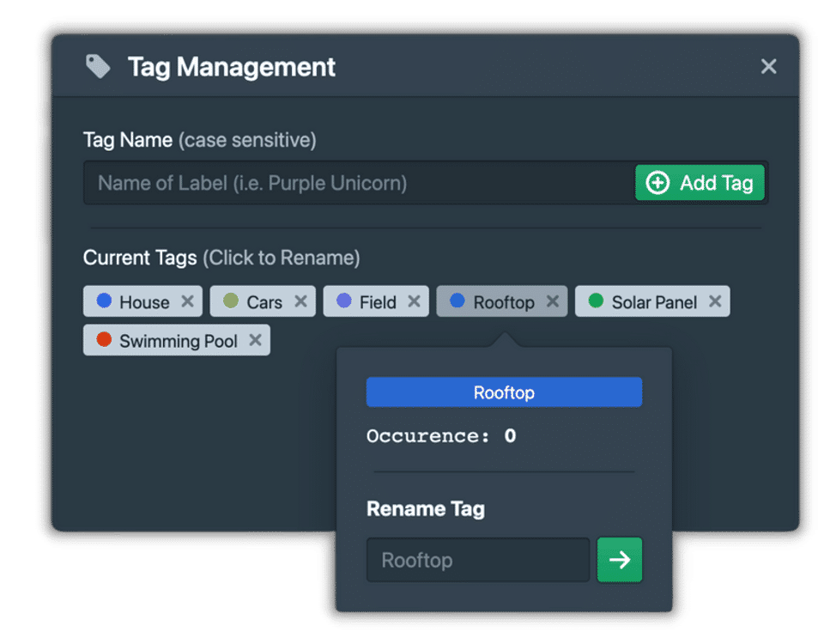
Task: Click the blue Rooftop color bar
Action: (x=504, y=392)
